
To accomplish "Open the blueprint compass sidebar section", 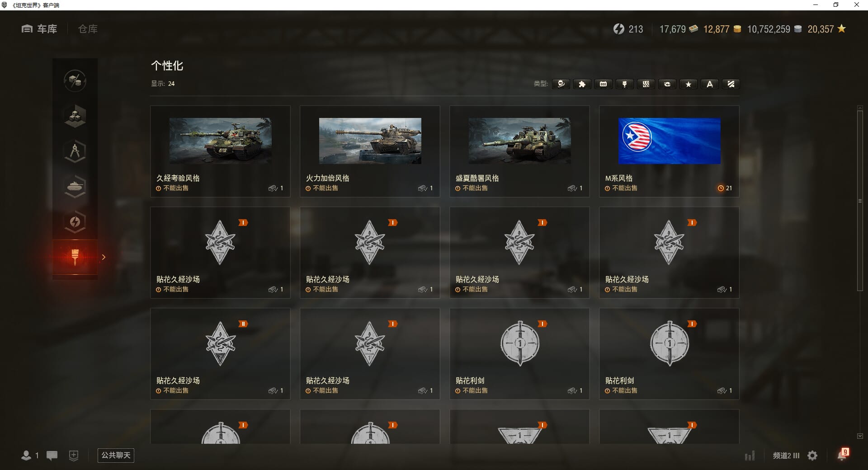I will pyautogui.click(x=75, y=151).
